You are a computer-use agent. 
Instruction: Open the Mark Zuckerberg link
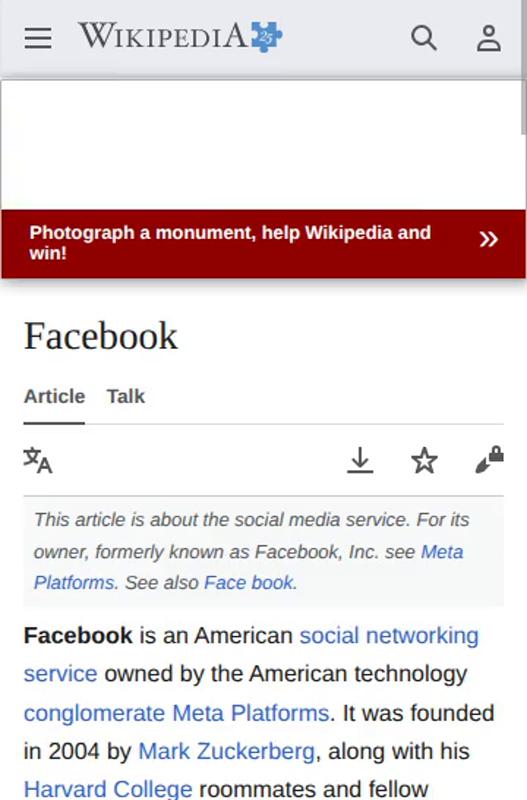226,751
